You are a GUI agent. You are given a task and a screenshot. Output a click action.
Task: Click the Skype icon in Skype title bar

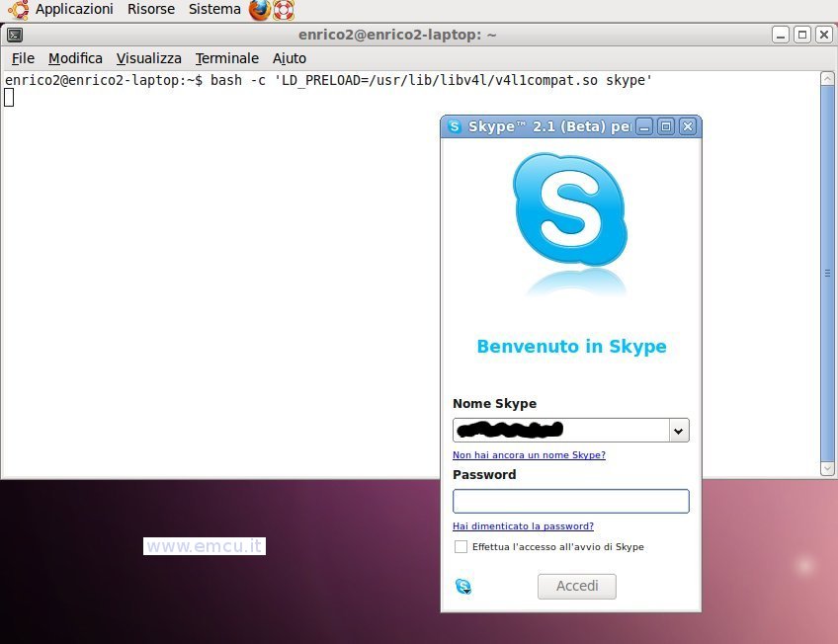(455, 126)
